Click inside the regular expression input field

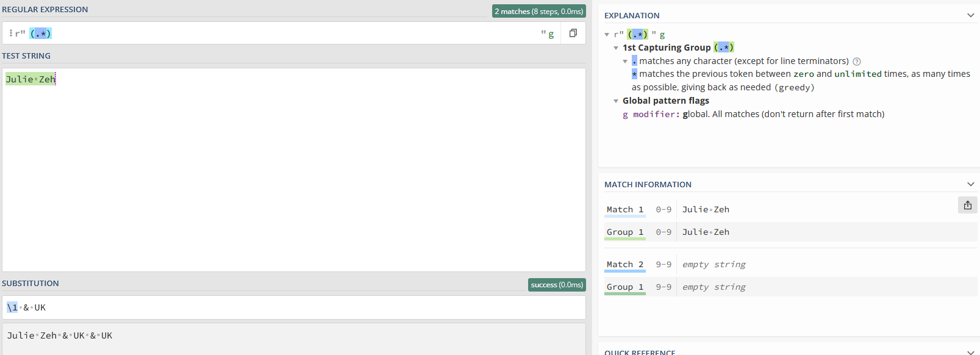tap(281, 34)
